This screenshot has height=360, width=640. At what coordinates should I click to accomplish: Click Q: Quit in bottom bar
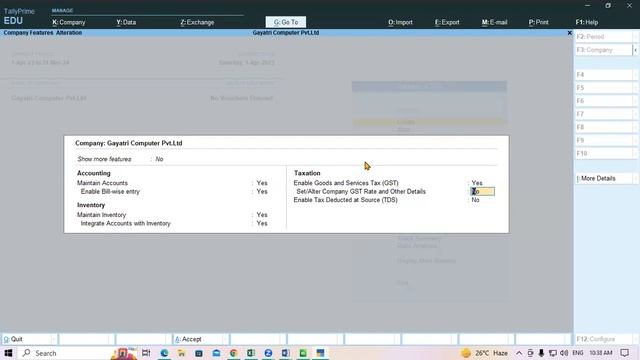point(29,339)
